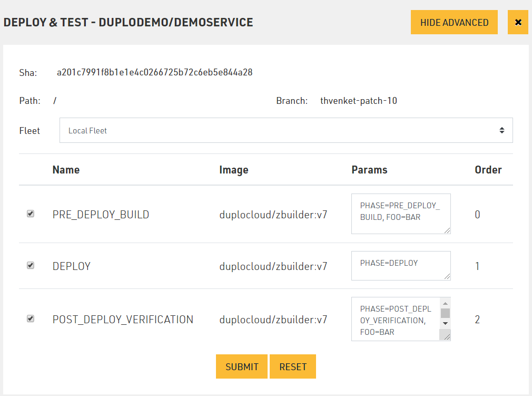Disable the POST_DEPLOY_VERIFICATION checkbox

pyautogui.click(x=31, y=318)
